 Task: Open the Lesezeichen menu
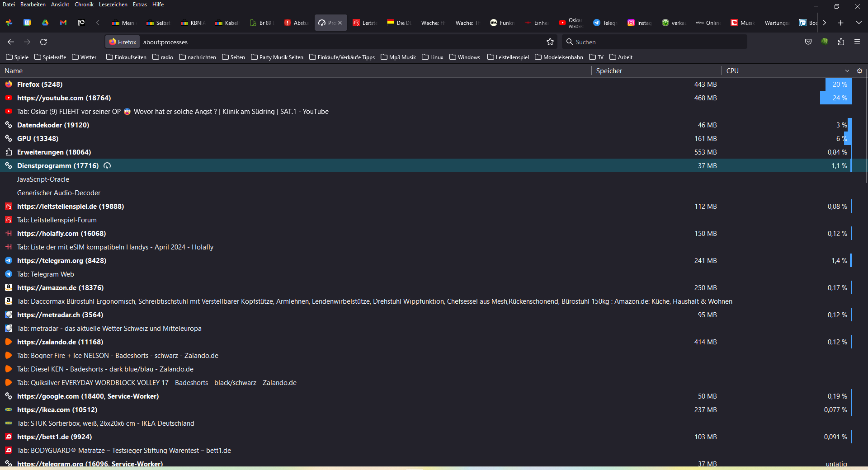[x=113, y=5]
